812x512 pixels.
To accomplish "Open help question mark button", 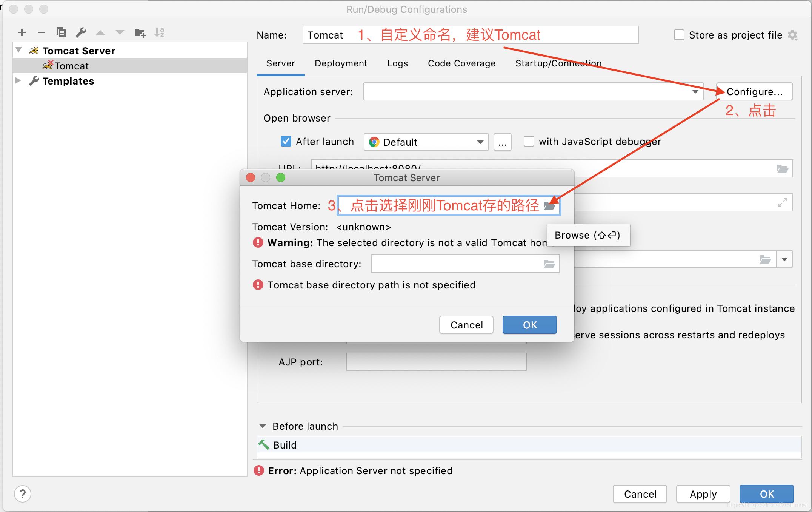I will click(x=23, y=494).
